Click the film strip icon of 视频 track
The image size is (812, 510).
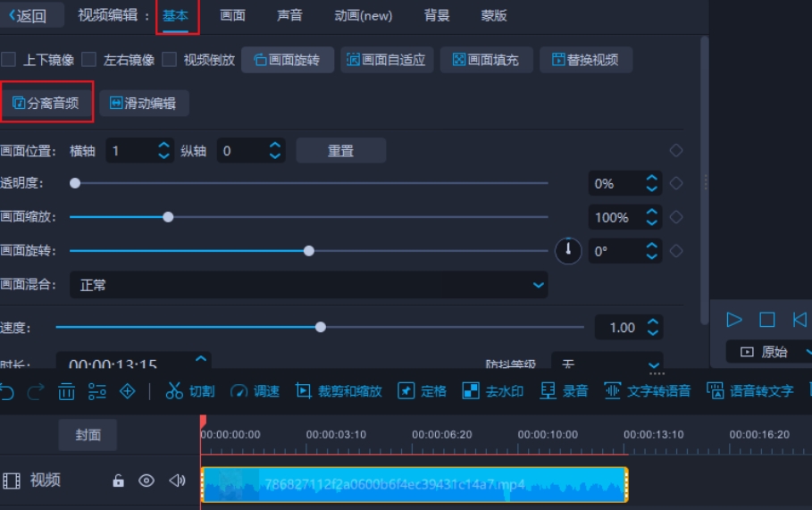(12, 481)
